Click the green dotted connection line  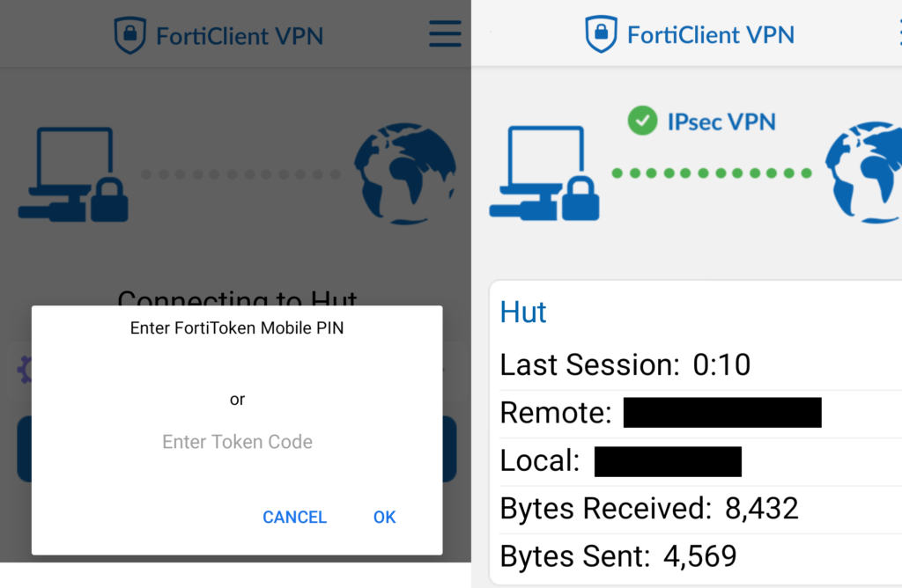(711, 173)
